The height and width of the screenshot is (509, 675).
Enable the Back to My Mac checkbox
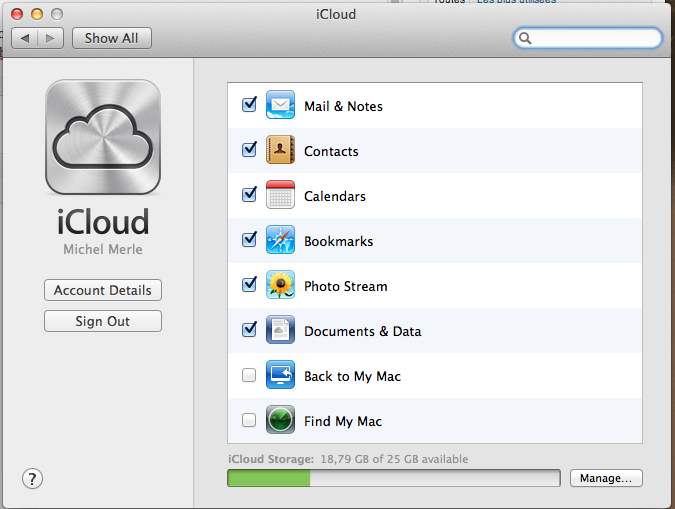pyautogui.click(x=249, y=375)
